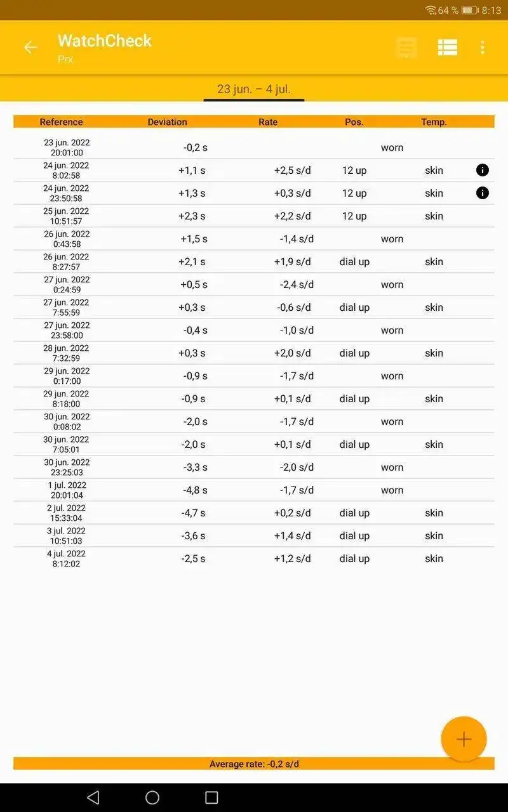Switch to the white list view icon
The width and height of the screenshot is (508, 812).
[448, 48]
